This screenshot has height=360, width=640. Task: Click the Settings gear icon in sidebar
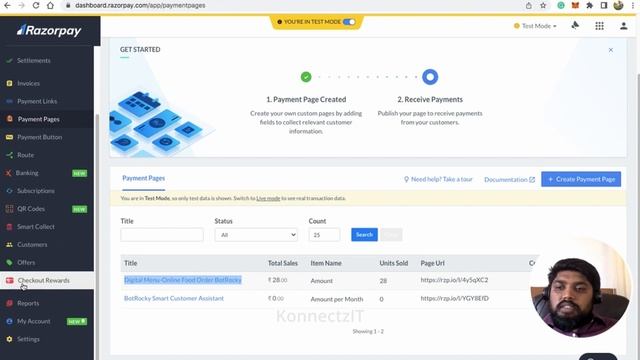click(9, 339)
